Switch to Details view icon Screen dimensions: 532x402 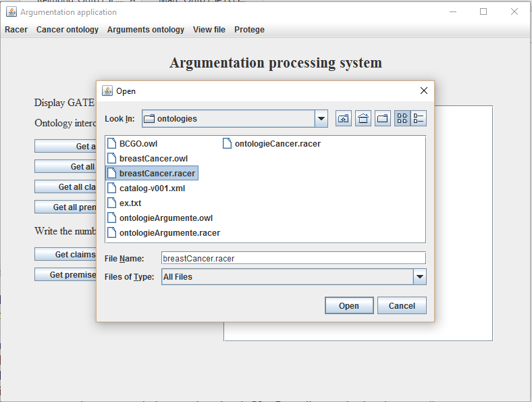419,118
